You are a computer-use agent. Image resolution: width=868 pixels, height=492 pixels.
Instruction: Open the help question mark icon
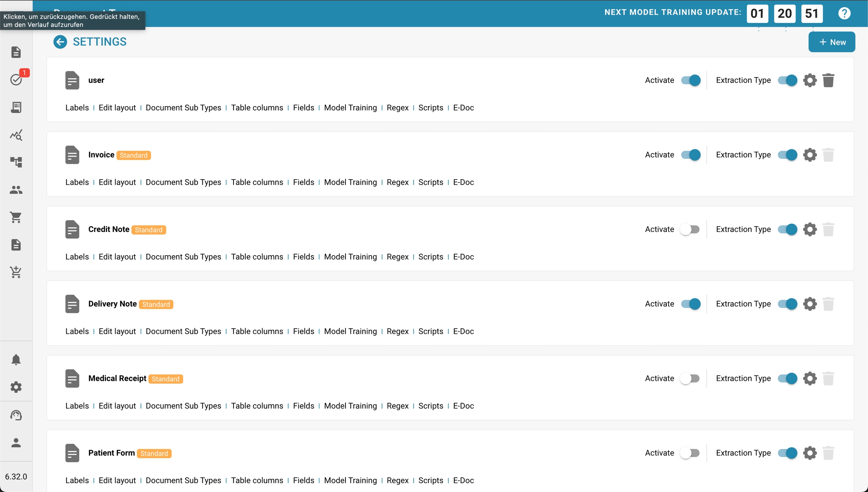[x=844, y=14]
